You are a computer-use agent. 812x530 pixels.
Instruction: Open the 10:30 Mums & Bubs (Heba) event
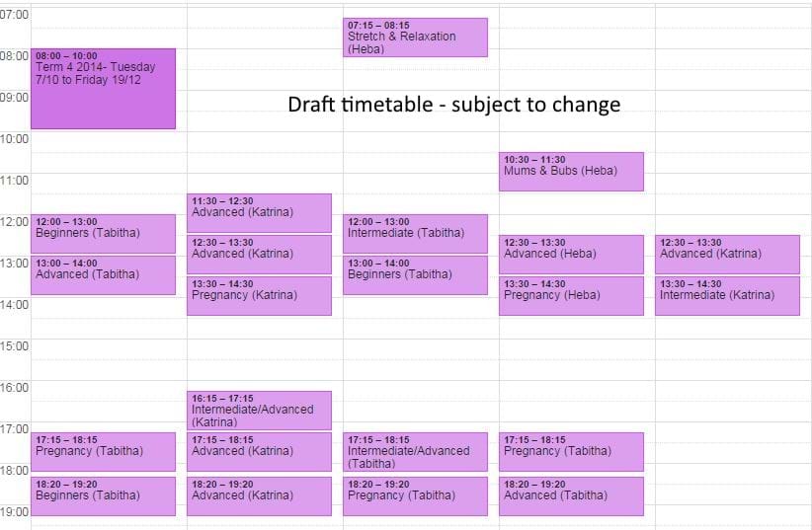571,172
